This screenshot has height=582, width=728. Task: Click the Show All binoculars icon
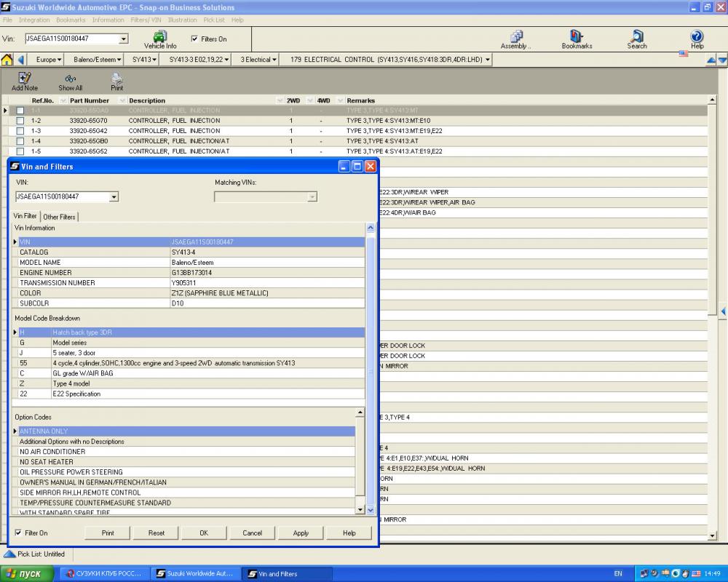(x=70, y=81)
